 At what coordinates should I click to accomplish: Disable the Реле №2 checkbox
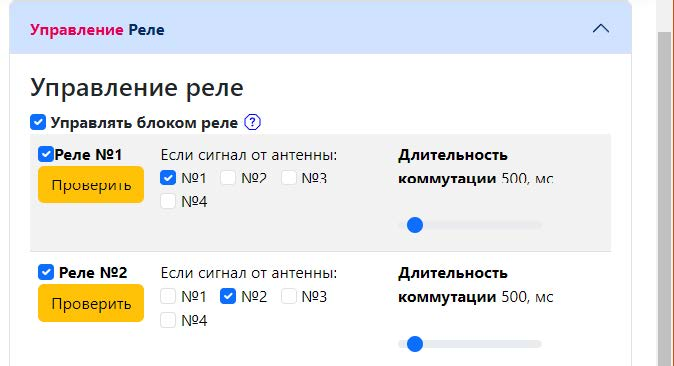point(46,272)
